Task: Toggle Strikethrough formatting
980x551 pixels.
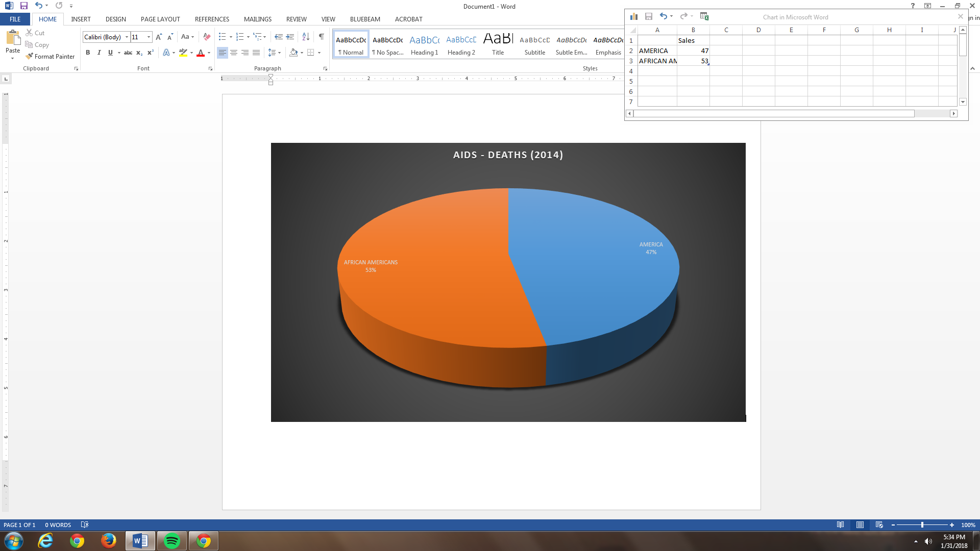Action: (128, 53)
